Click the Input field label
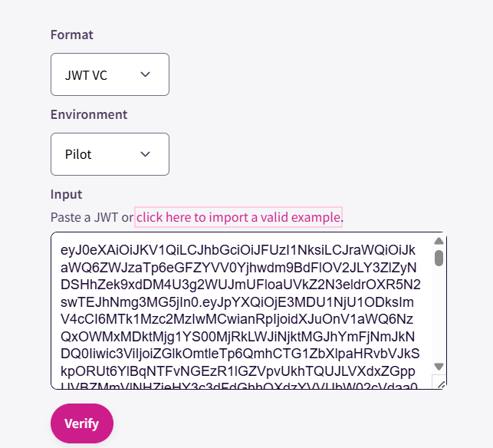This screenshot has width=493, height=448. [67, 194]
